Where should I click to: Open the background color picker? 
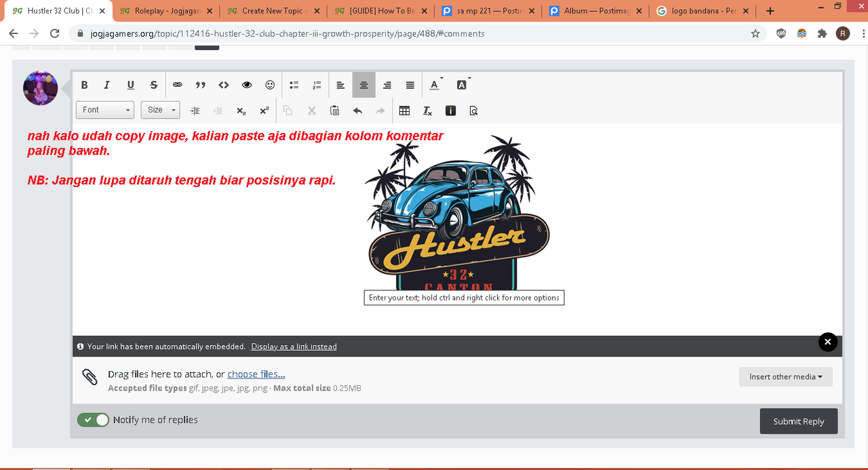(x=463, y=85)
